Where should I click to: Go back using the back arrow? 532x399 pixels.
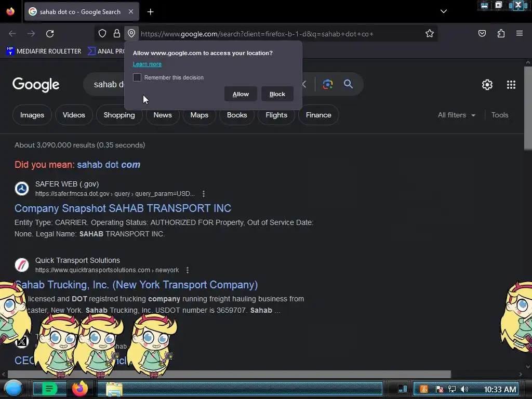pyautogui.click(x=12, y=34)
